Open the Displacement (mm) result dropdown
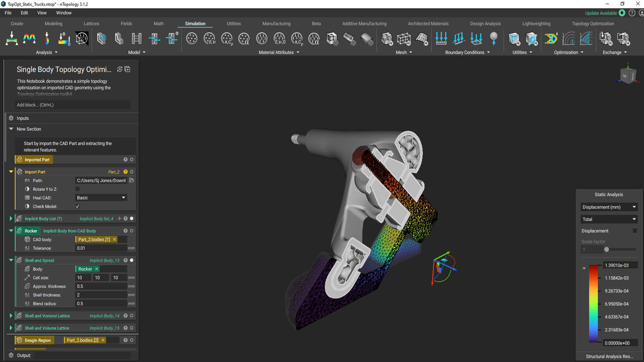This screenshot has width=644, height=362. [x=608, y=207]
